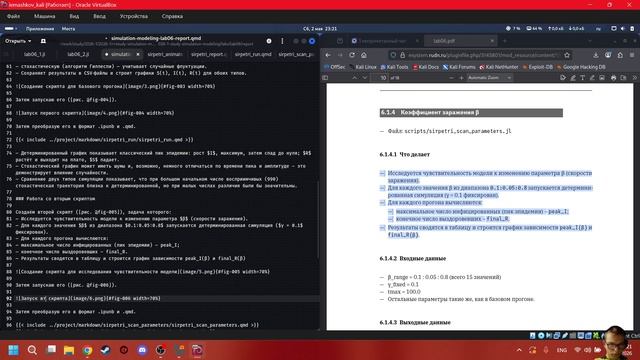The height and width of the screenshot is (360, 640).
Task: Toggle the PDF viewer sidebar
Action: pyautogui.click(x=325, y=78)
